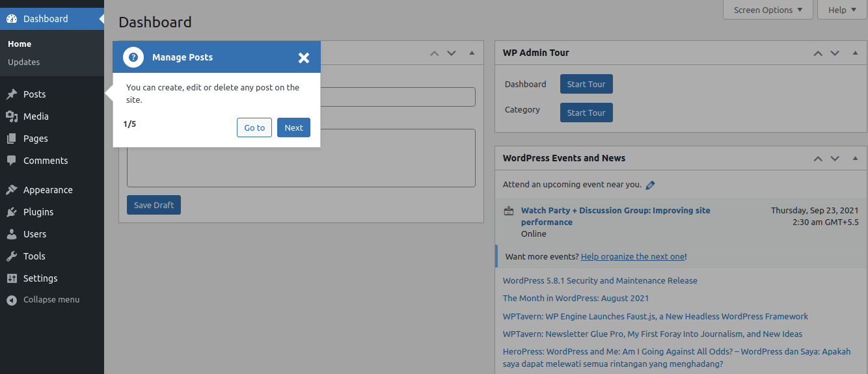
Task: Start the Dashboard tour
Action: pos(586,84)
